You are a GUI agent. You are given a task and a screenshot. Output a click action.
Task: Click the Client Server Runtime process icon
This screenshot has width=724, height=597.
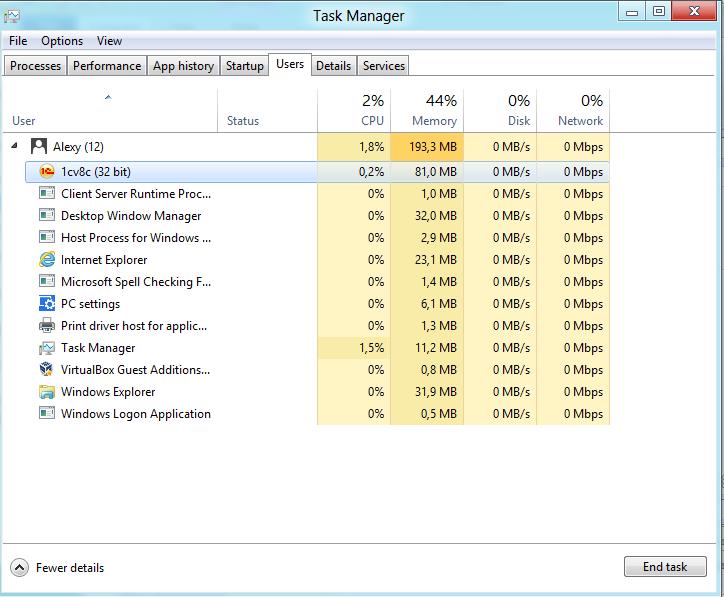(x=47, y=193)
